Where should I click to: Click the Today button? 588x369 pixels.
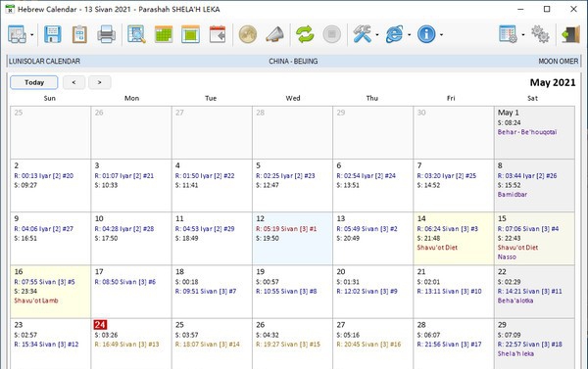click(34, 82)
